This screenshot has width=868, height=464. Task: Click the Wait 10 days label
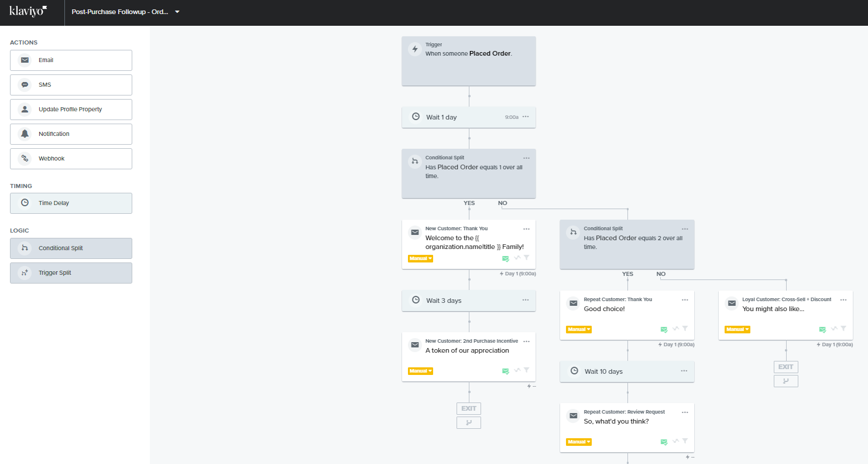click(x=603, y=371)
